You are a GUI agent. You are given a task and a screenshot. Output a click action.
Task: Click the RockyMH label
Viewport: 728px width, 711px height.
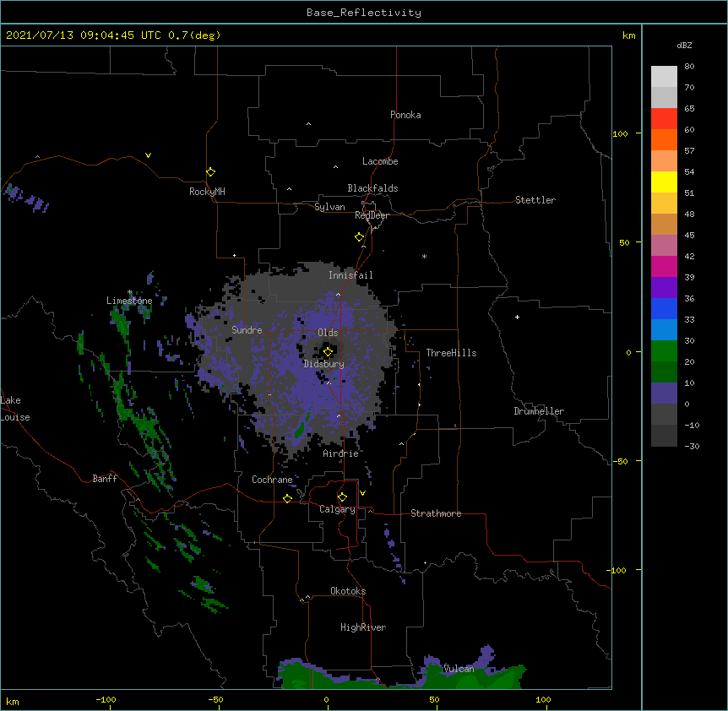point(207,192)
